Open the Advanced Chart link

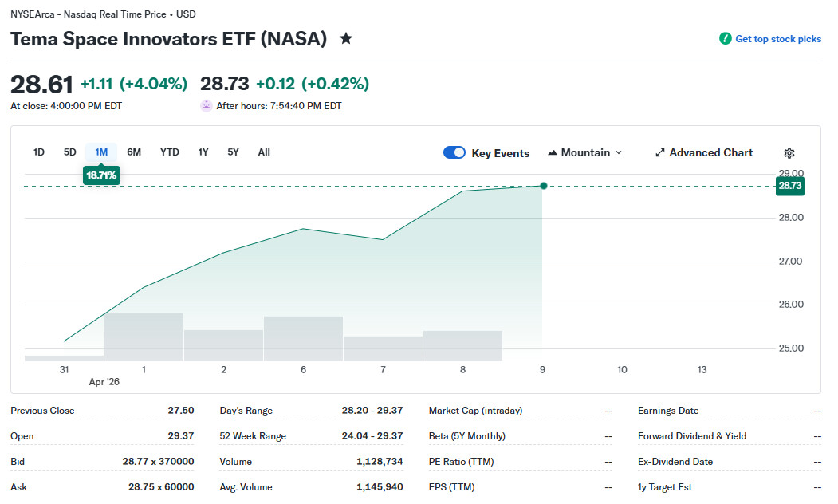(x=710, y=152)
